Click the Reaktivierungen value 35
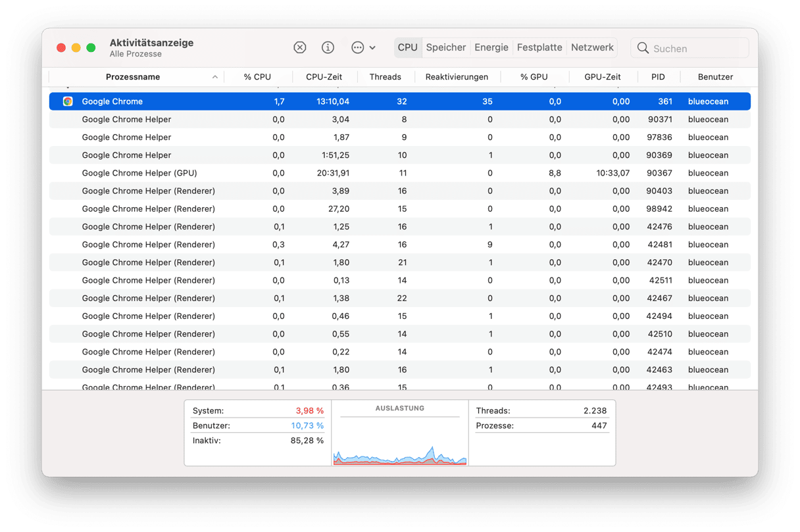Screen dimensions: 800x532 [487, 101]
